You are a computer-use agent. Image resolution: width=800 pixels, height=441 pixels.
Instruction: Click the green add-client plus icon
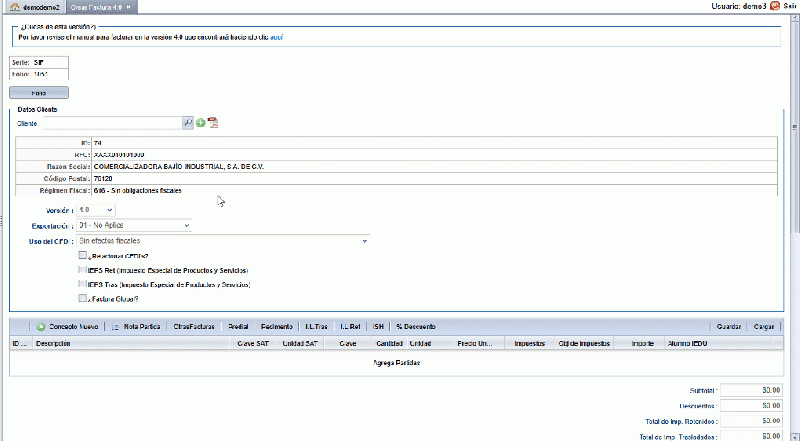pos(201,123)
